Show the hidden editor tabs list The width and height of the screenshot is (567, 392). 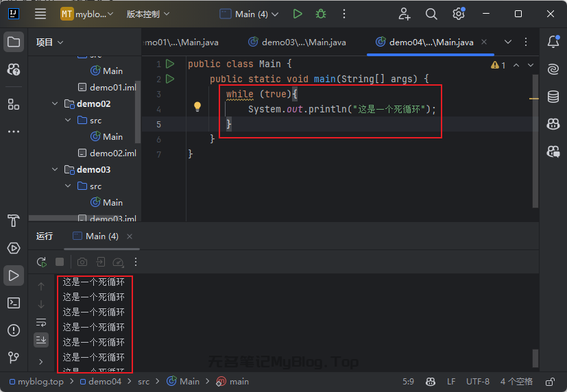508,42
